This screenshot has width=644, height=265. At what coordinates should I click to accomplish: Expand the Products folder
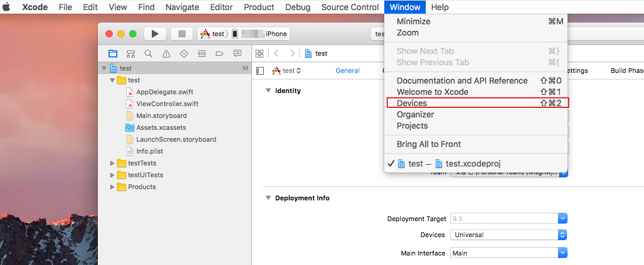112,187
